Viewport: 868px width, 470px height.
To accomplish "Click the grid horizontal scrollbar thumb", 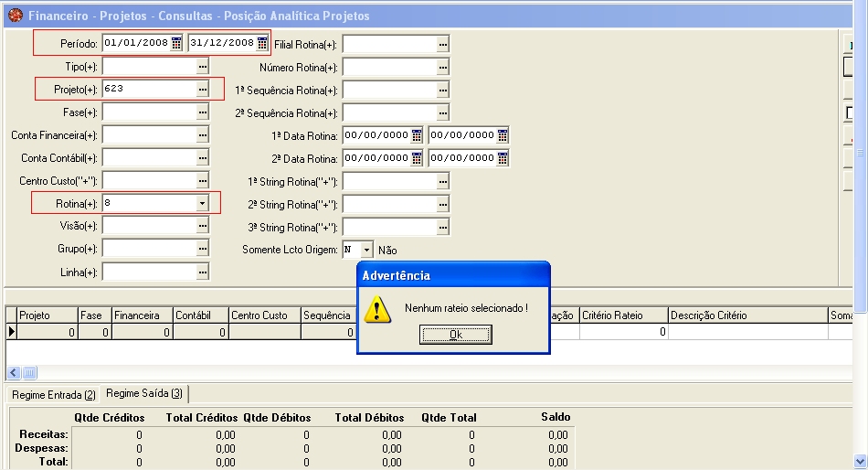I will point(29,373).
